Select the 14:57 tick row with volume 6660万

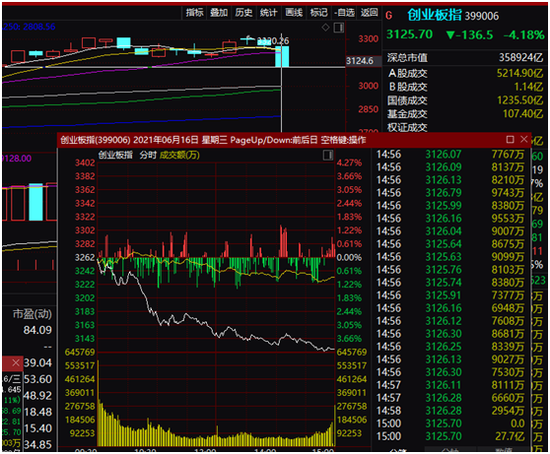(450, 398)
